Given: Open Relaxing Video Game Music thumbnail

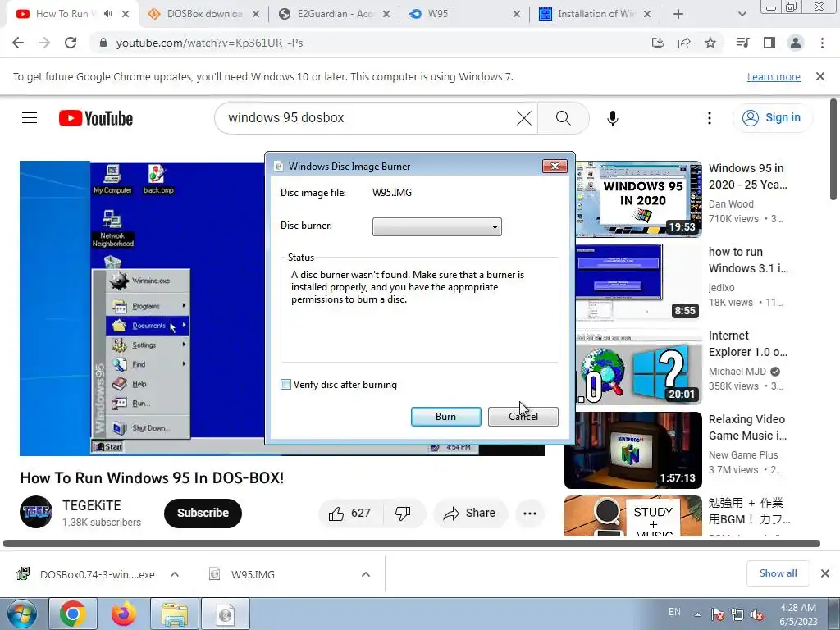Looking at the screenshot, I should (x=633, y=450).
